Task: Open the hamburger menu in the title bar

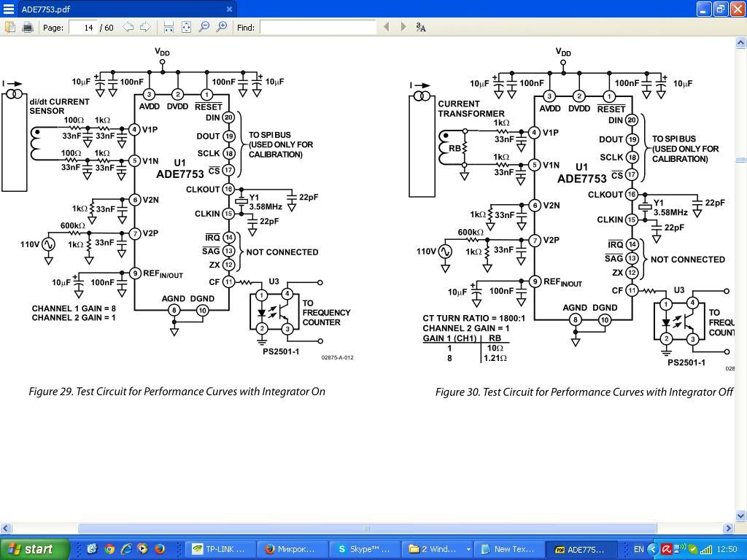Action: pos(9,9)
